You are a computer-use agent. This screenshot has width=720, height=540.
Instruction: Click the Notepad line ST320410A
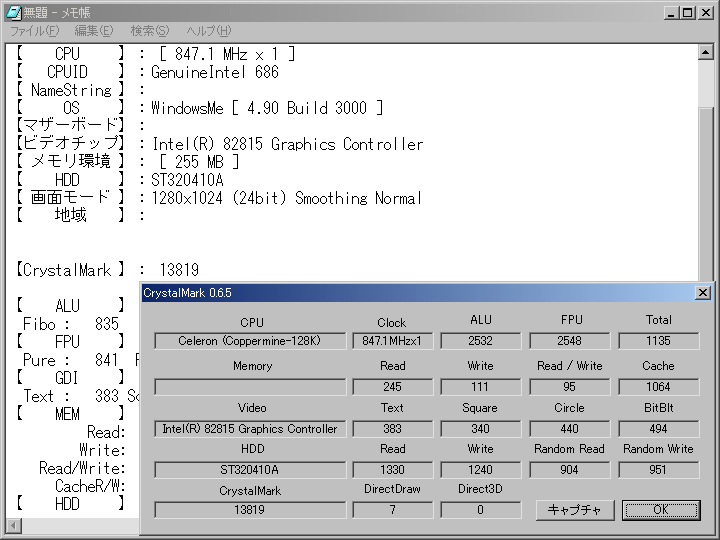[187, 180]
